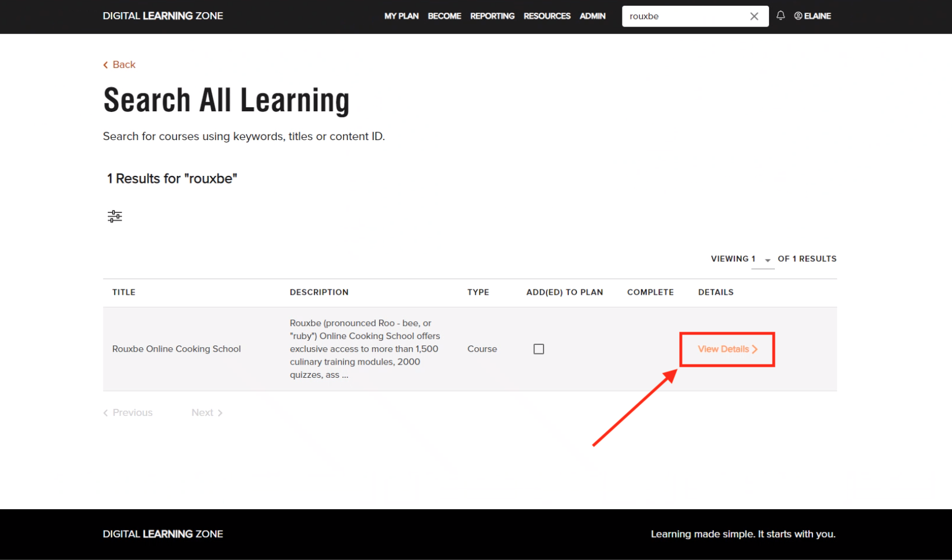Viewport: 952px width, 560px height.
Task: Click the 1 Results for "rouxbe" heading
Action: (x=172, y=179)
